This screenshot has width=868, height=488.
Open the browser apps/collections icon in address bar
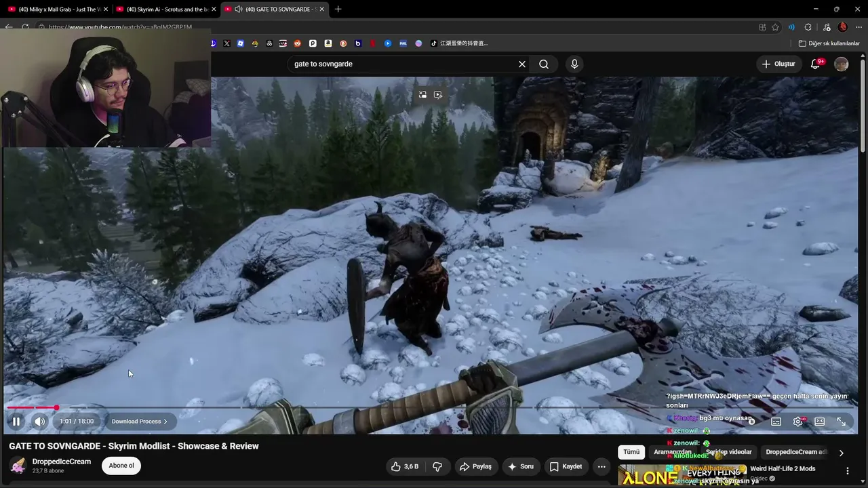[x=763, y=27]
